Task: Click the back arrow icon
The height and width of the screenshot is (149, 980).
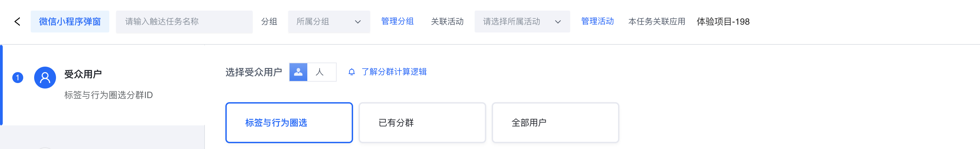Action: [17, 22]
